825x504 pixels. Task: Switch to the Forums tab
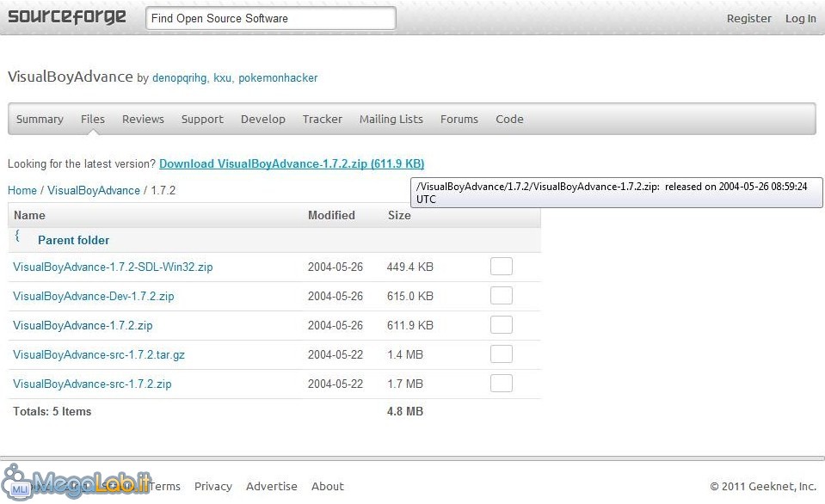(x=459, y=119)
